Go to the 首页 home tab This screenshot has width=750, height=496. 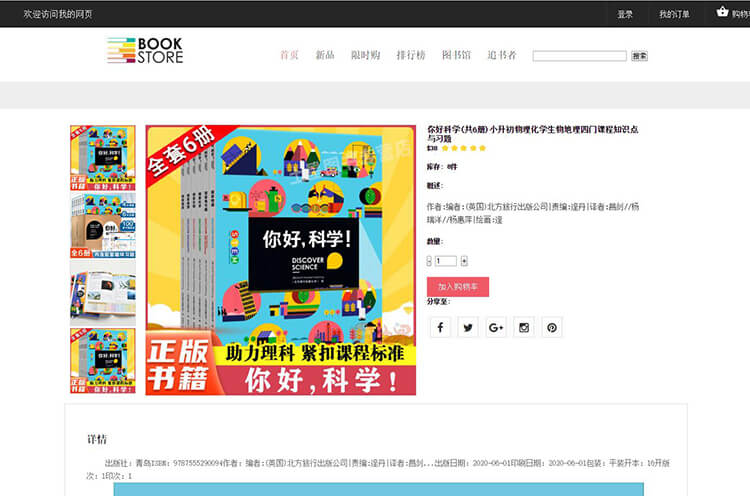tap(289, 55)
